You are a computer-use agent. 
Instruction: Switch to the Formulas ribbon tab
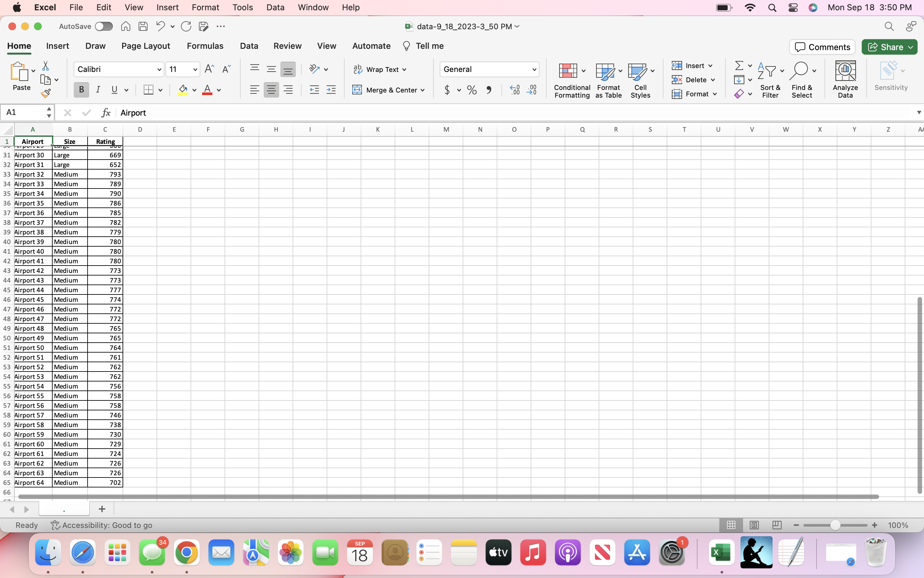tap(205, 46)
